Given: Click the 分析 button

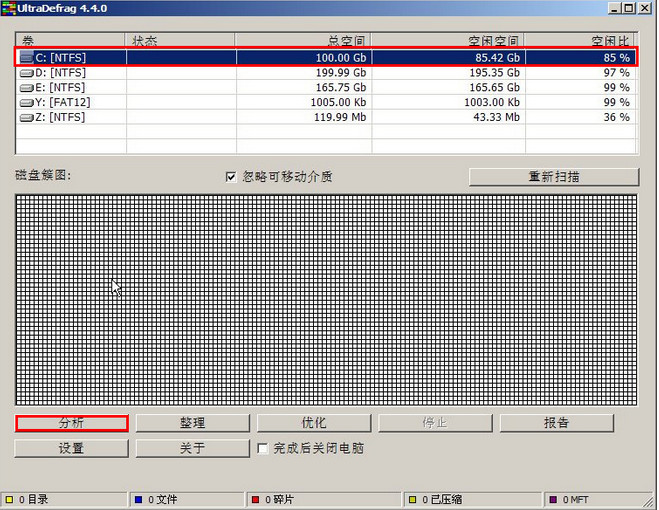Looking at the screenshot, I should (71, 423).
